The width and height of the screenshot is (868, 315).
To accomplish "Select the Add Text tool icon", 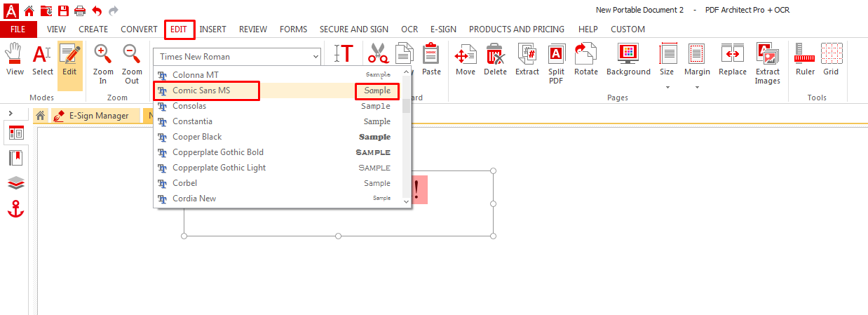I will (x=344, y=55).
